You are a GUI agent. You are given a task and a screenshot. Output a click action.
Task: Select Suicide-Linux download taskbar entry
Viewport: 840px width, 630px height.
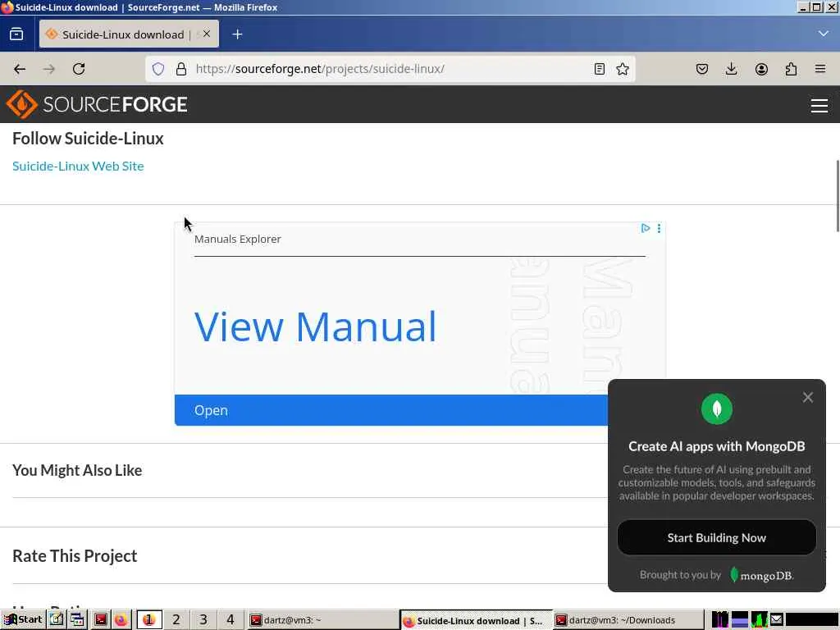coord(477,620)
